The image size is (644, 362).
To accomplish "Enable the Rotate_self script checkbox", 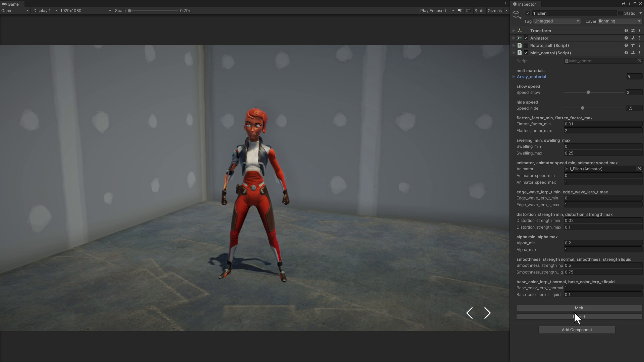I will pos(526,45).
